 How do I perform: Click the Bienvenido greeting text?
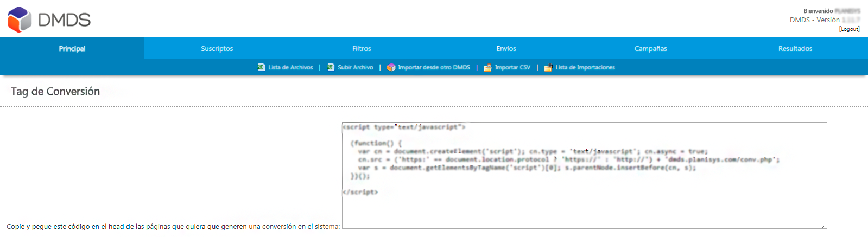818,11
